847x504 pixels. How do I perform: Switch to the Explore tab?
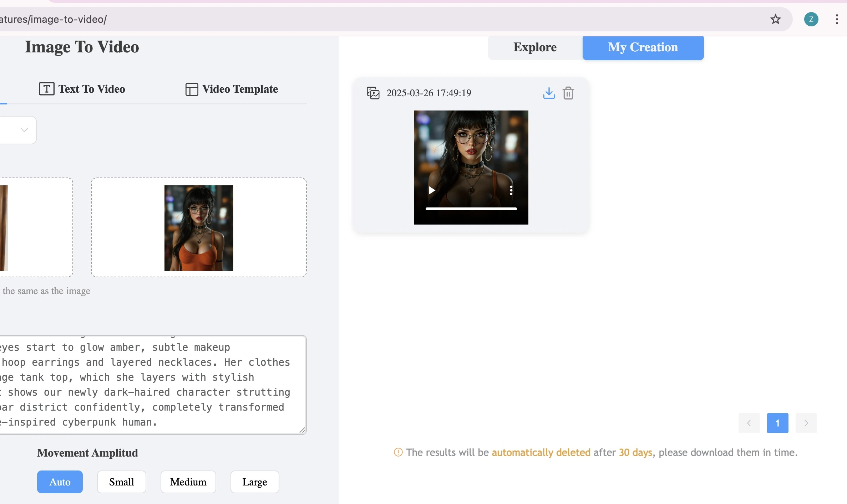535,47
